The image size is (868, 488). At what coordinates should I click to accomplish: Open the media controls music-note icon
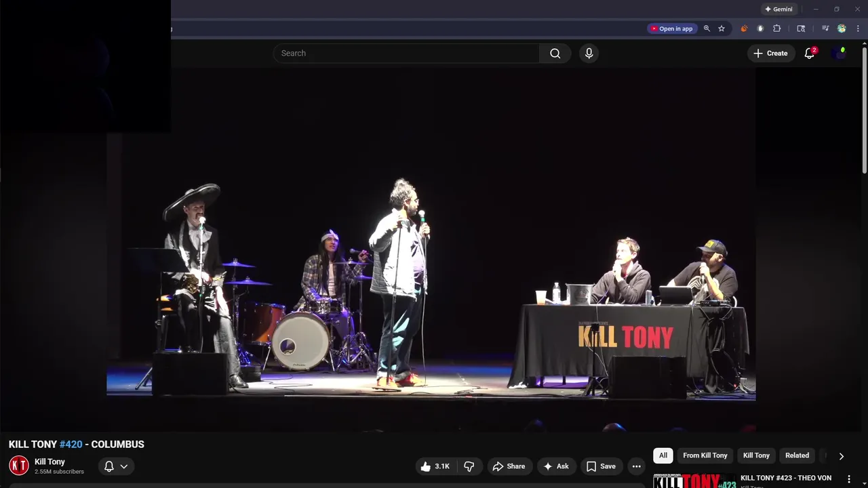pyautogui.click(x=825, y=28)
